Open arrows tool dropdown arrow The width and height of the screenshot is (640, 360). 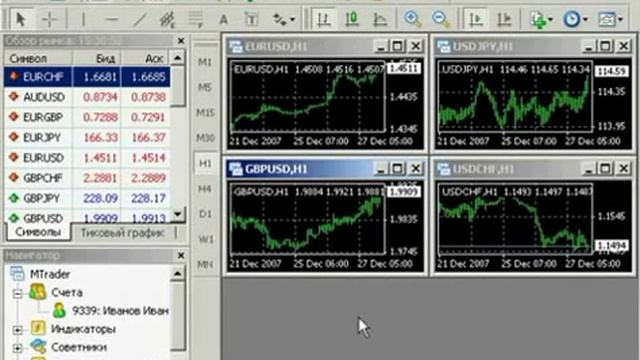click(292, 19)
